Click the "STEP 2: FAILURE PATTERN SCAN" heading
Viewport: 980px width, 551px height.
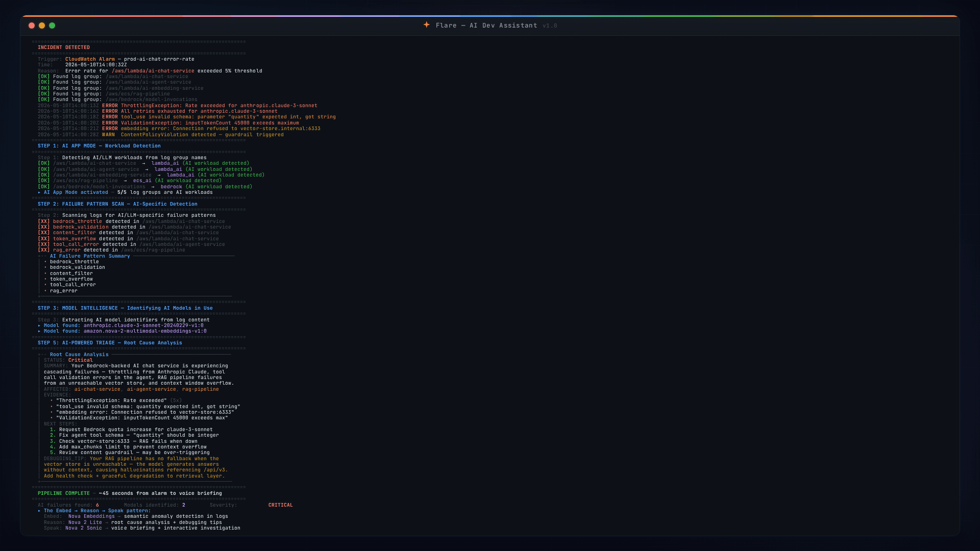coord(117,204)
